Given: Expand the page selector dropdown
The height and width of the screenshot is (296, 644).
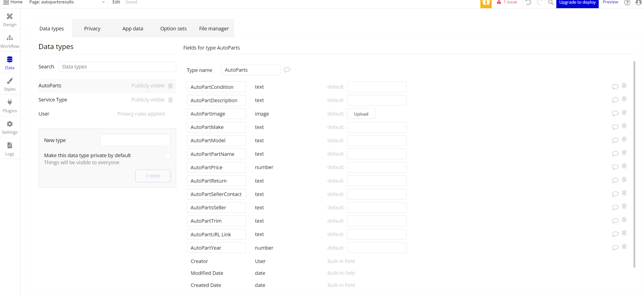Looking at the screenshot, I should click(103, 2).
